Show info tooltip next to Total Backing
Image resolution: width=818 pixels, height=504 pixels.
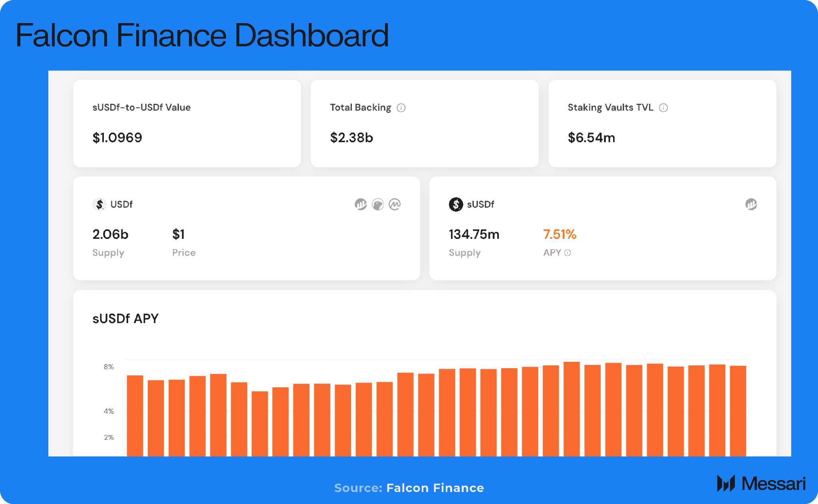[401, 108]
